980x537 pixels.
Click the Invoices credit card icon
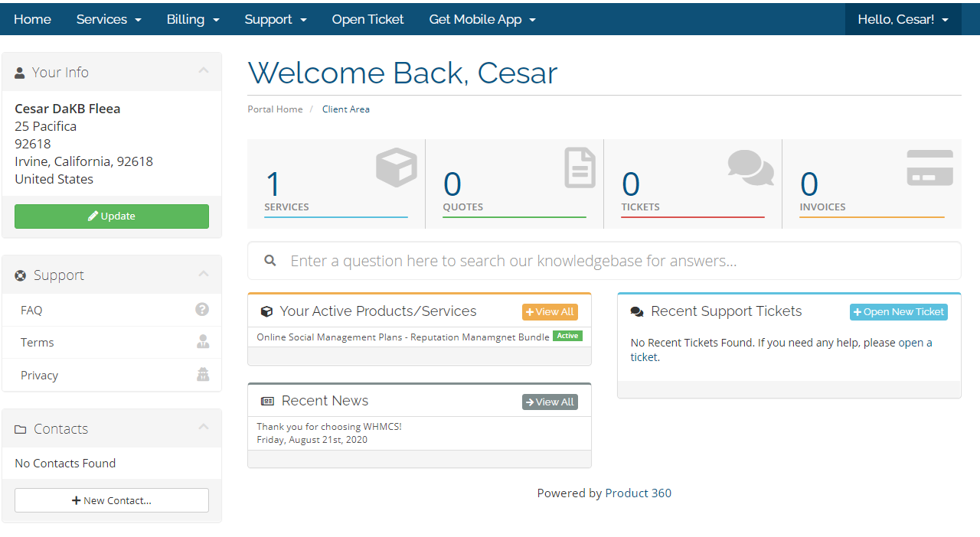pos(930,168)
